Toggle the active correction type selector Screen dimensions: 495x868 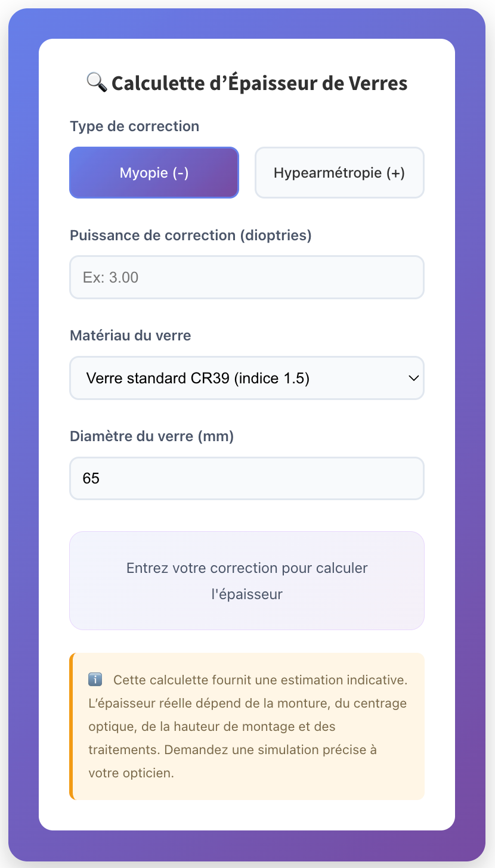tap(154, 172)
